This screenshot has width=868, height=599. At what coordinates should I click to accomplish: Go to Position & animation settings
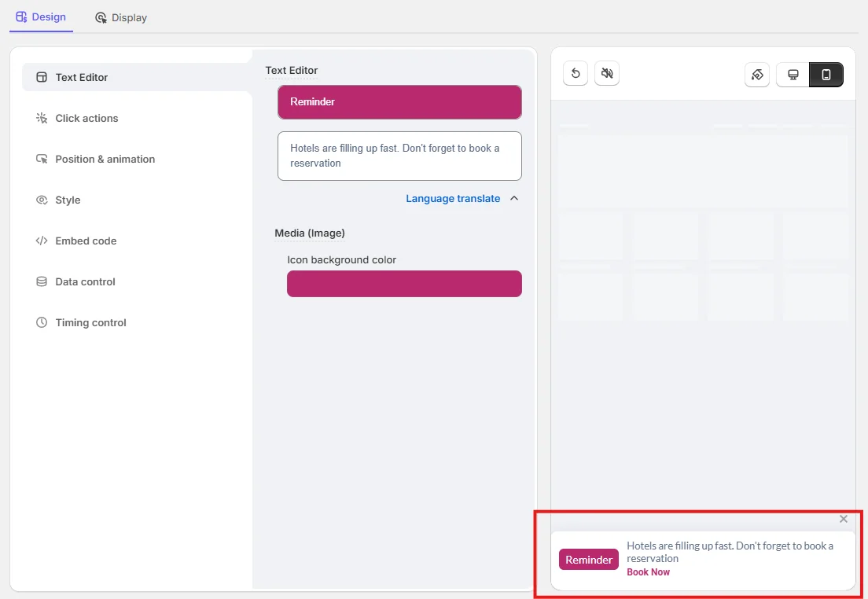coord(105,159)
